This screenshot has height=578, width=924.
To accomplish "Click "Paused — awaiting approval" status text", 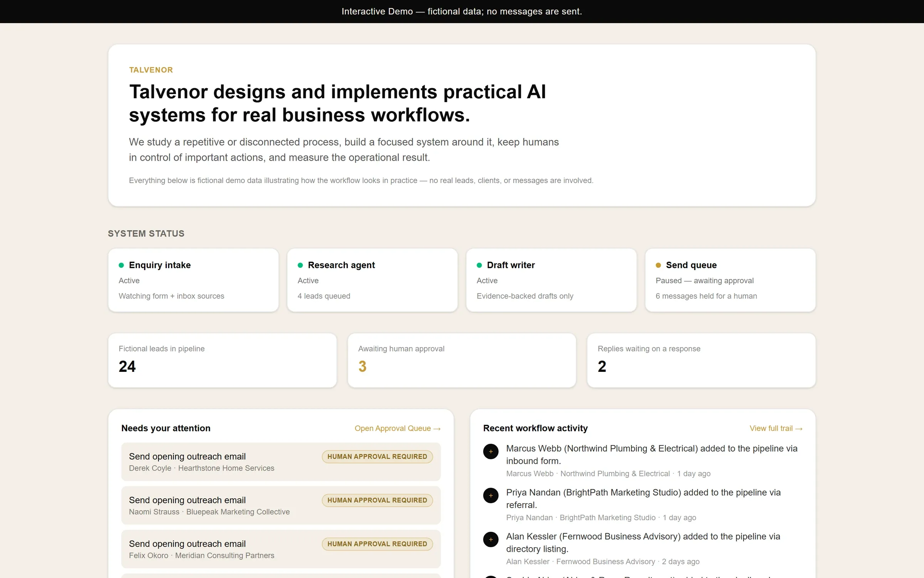I will click(x=705, y=281).
